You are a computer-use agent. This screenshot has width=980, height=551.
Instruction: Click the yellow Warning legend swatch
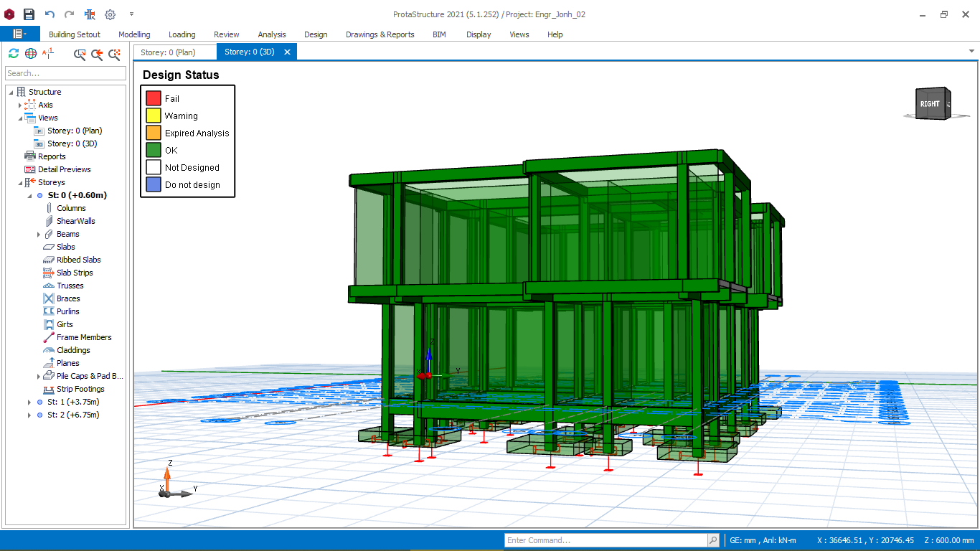point(154,116)
